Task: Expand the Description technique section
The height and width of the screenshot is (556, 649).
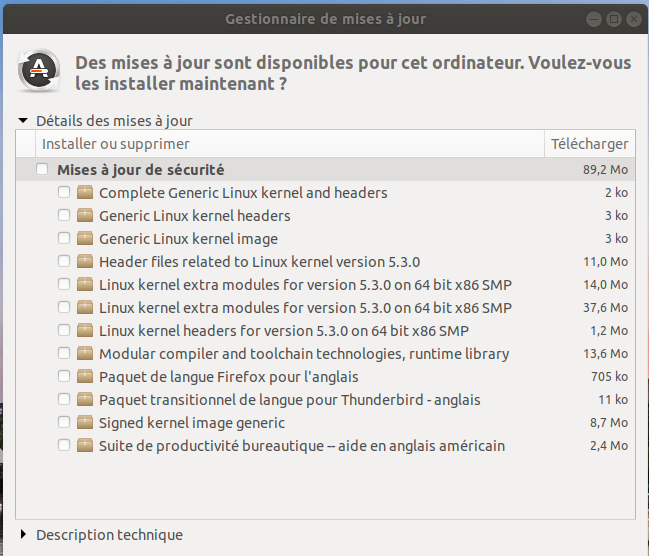Action: (x=23, y=535)
